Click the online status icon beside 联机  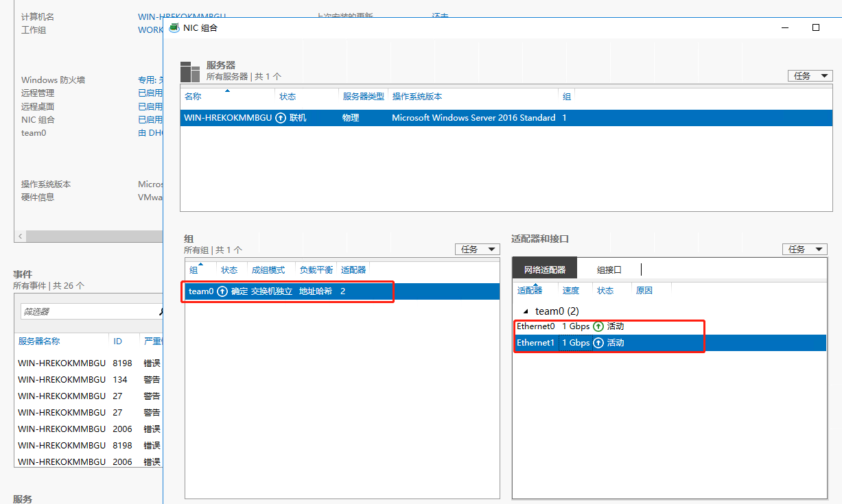click(x=281, y=118)
